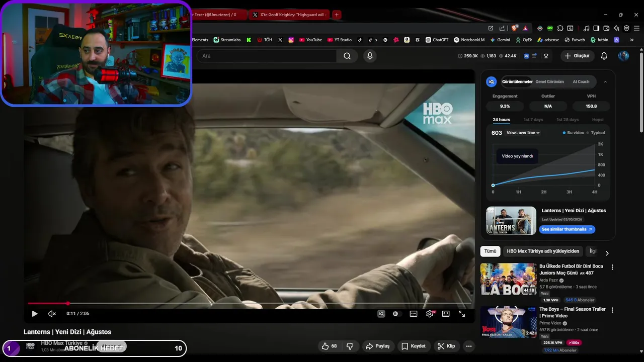Click the Paylaş share button

[378, 346]
